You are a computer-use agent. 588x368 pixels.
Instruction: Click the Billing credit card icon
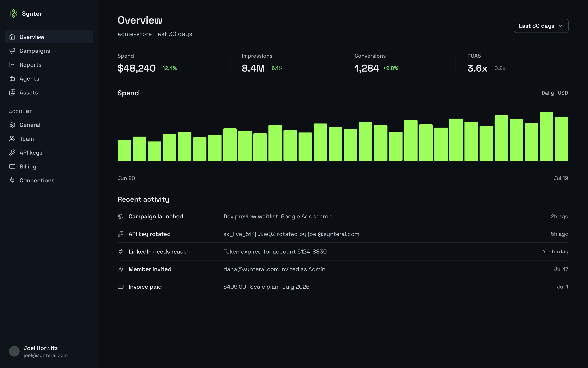click(x=12, y=166)
